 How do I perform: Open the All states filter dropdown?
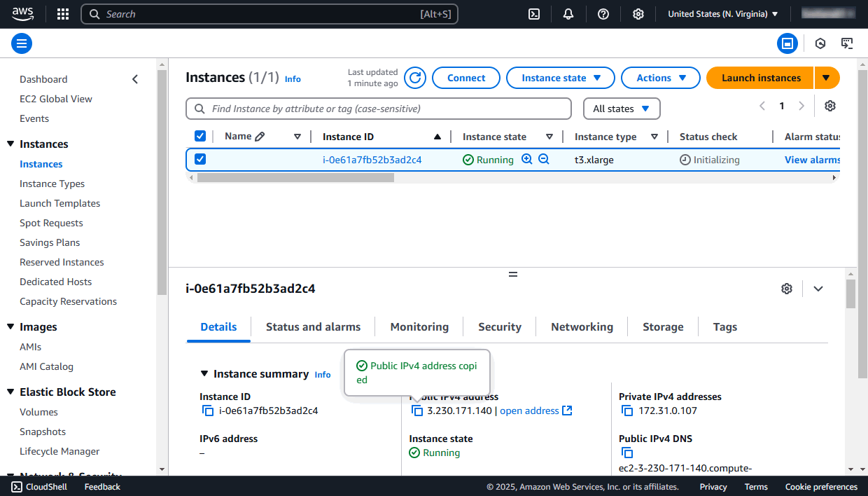[x=621, y=109]
